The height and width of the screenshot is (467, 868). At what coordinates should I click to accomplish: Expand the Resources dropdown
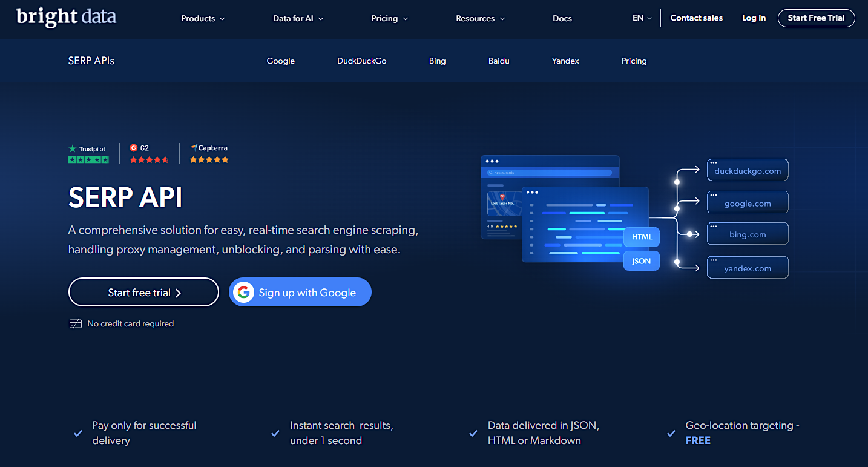[481, 18]
